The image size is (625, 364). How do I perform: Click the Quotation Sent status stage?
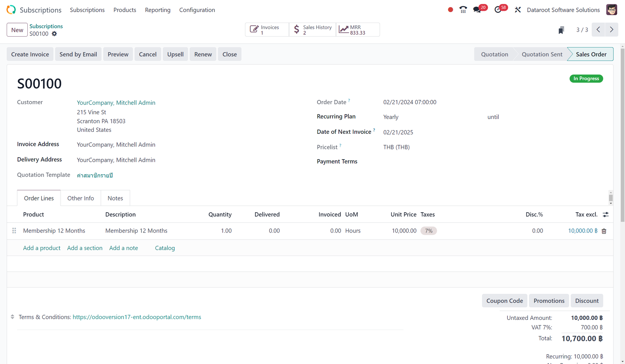point(542,54)
